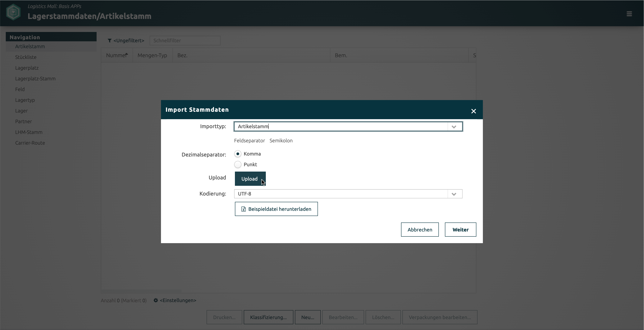
Task: Click the Upload button
Action: [x=250, y=179]
